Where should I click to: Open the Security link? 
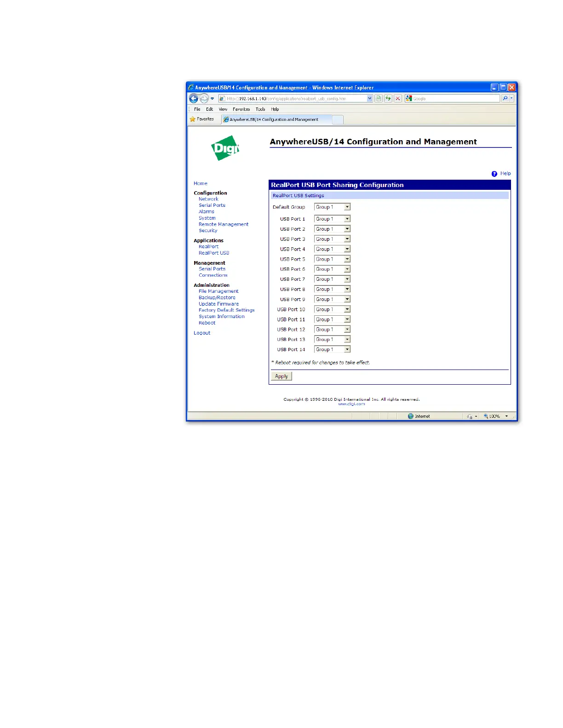click(208, 231)
